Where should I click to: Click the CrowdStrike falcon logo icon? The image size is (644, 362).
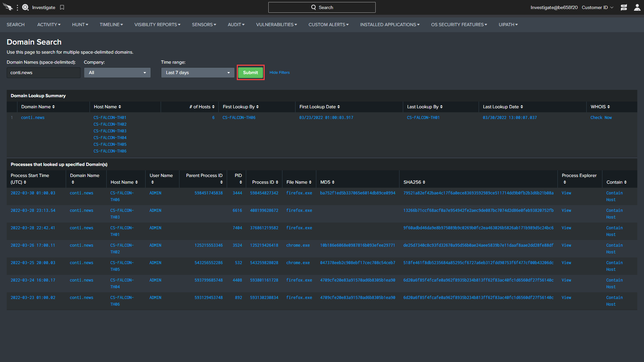click(8, 7)
